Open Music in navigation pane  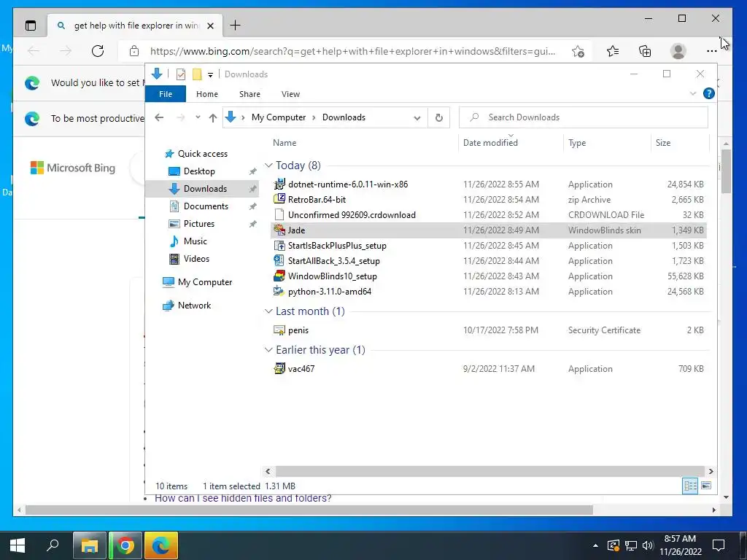pos(196,241)
